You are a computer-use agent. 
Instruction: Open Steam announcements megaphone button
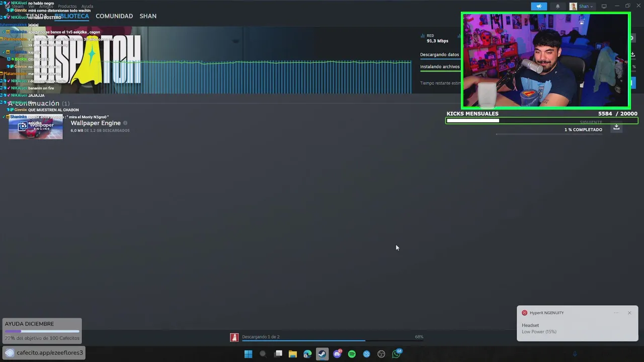tap(539, 7)
